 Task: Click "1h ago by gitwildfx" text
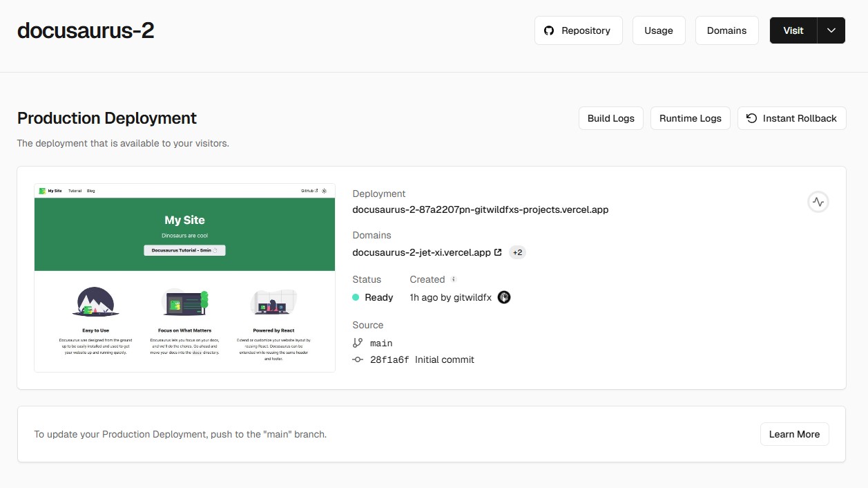(450, 297)
